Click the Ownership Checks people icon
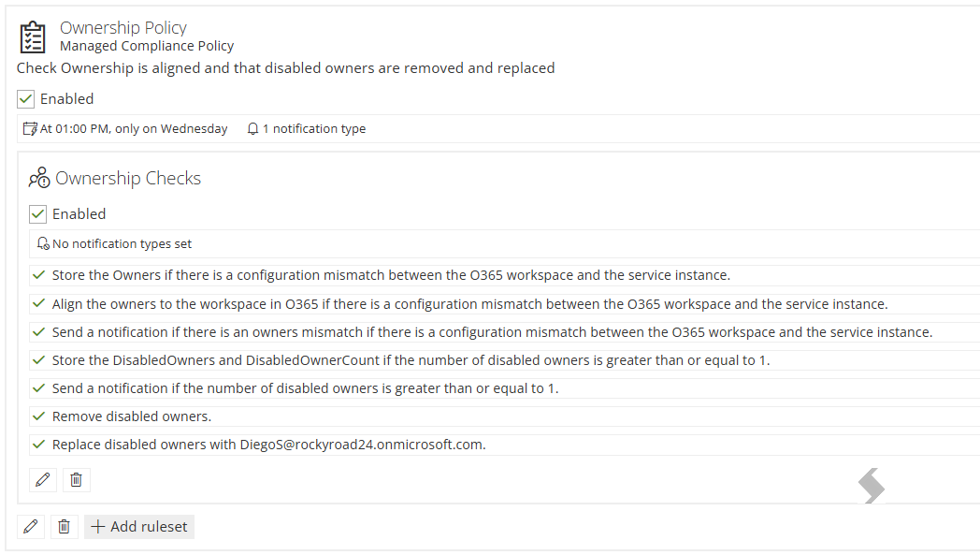 coord(39,178)
